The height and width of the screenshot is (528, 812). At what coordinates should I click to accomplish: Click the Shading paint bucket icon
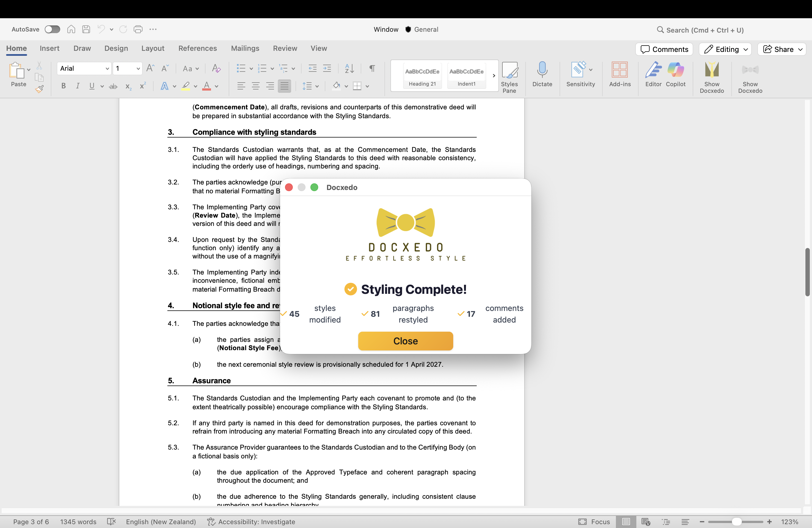click(336, 86)
